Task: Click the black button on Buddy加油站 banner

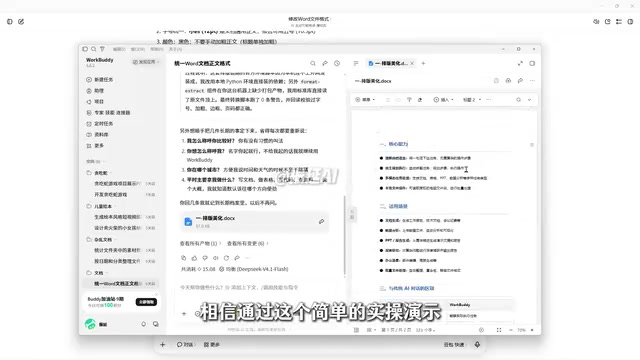Action: pos(146,302)
